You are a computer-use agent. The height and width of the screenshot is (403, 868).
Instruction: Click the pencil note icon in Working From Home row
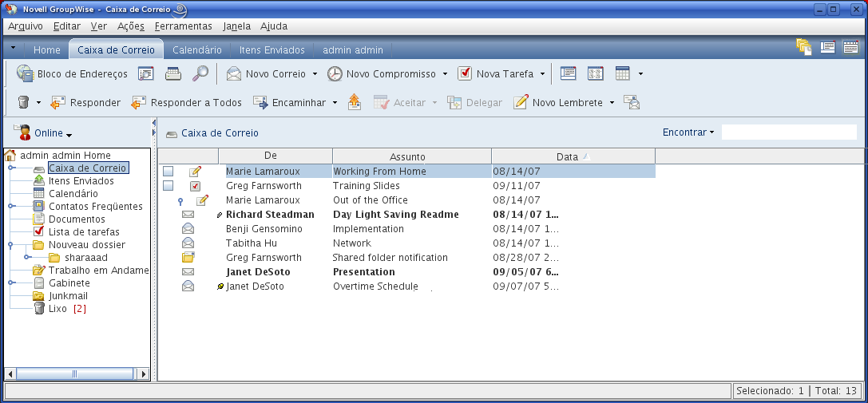(195, 172)
